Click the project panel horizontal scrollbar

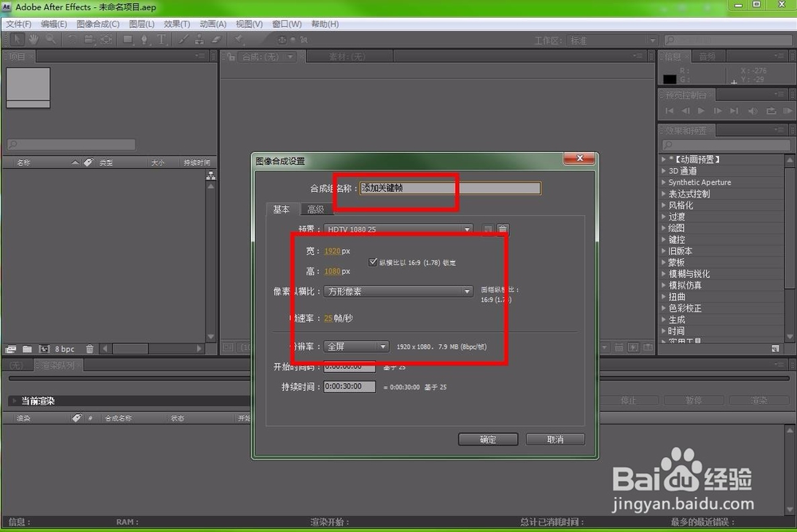tap(151, 349)
